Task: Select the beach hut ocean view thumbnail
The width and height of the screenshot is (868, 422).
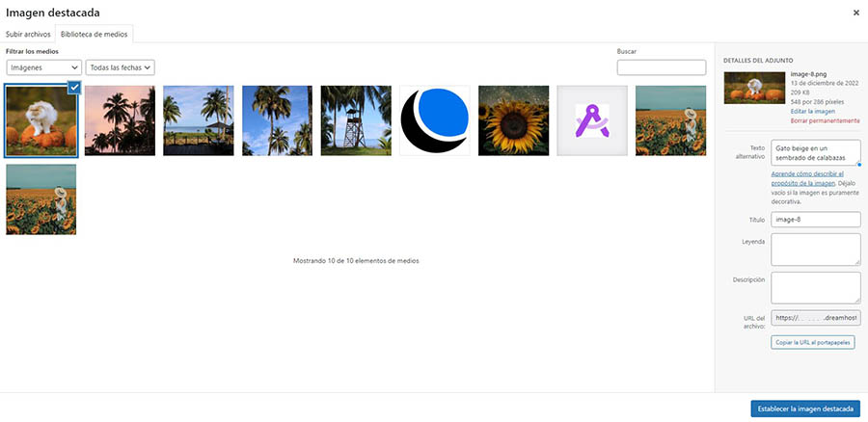Action: tap(199, 120)
